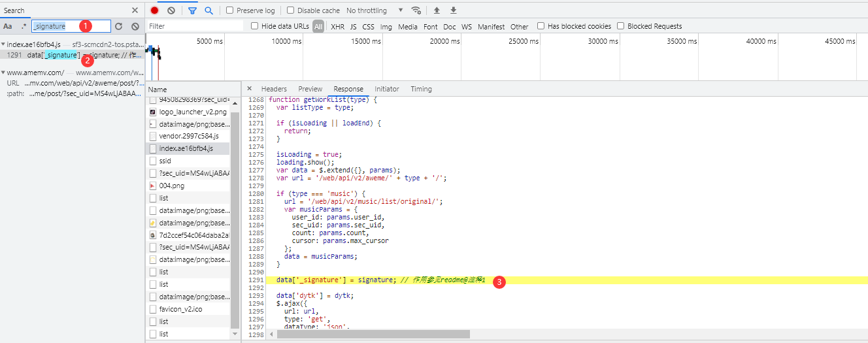Open search result line 1291

click(72, 55)
